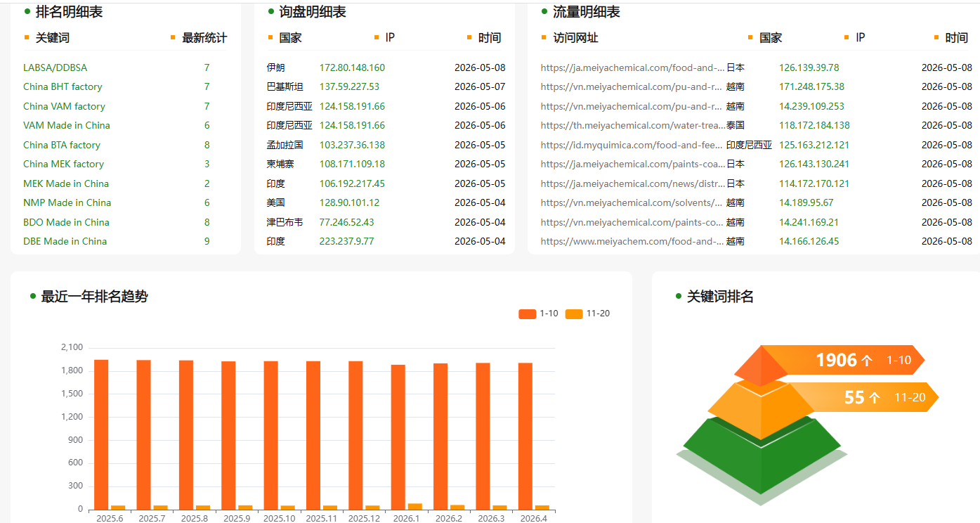
Task: Click keyword BDO Made in China
Action: coord(66,222)
